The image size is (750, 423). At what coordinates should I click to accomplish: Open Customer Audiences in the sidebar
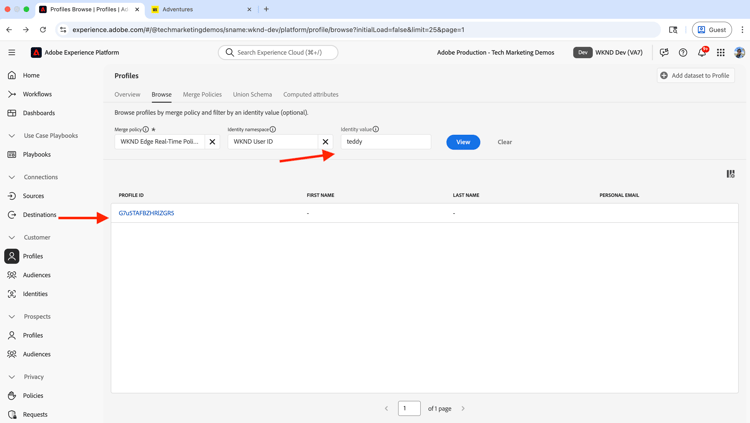click(x=36, y=275)
